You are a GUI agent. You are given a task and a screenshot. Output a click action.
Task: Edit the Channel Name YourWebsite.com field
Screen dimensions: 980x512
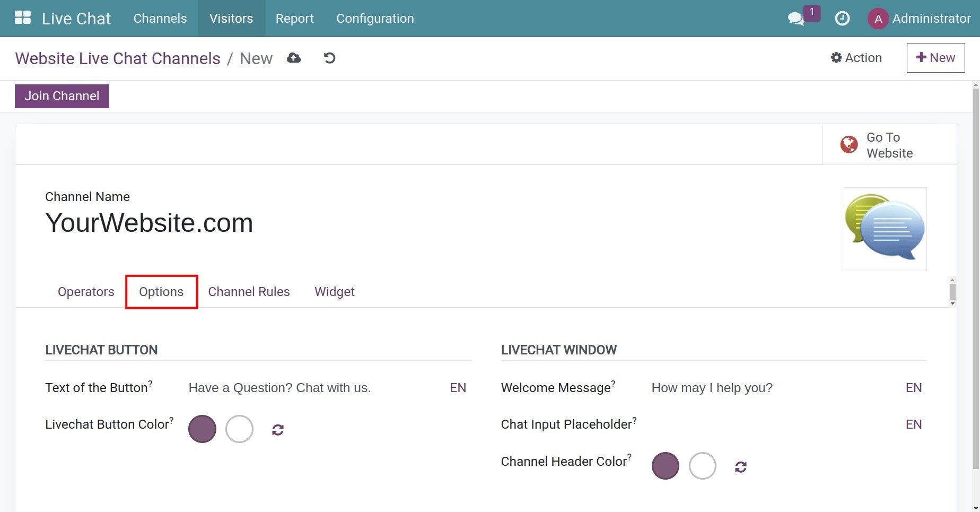coord(149,223)
